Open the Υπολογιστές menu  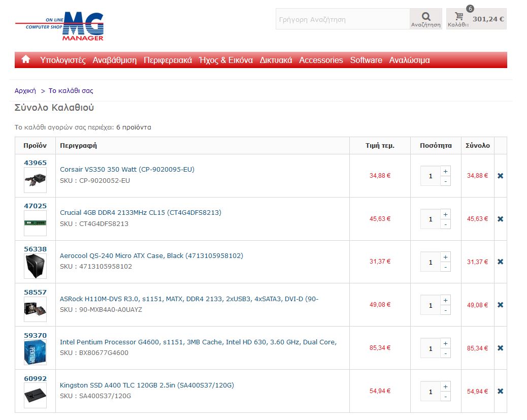[63, 60]
